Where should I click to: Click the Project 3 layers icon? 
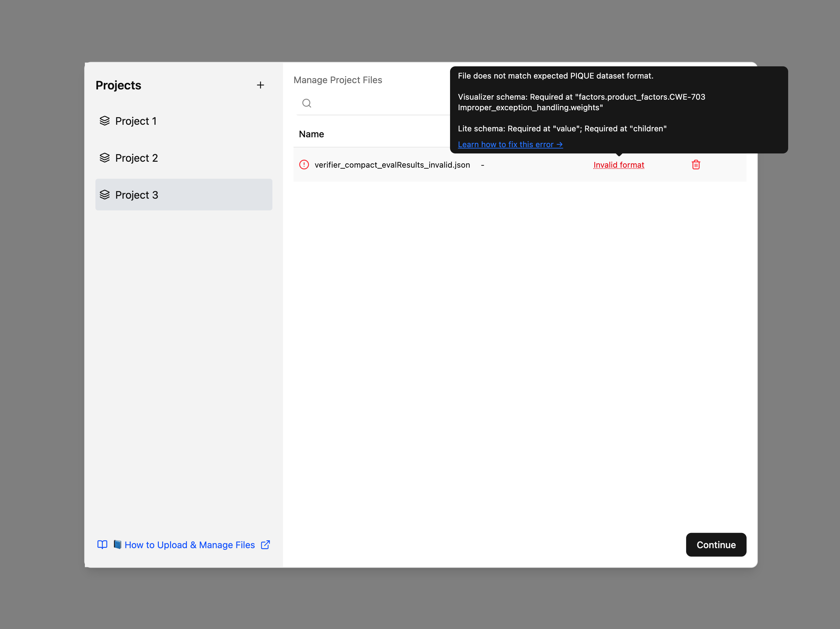pyautogui.click(x=104, y=195)
